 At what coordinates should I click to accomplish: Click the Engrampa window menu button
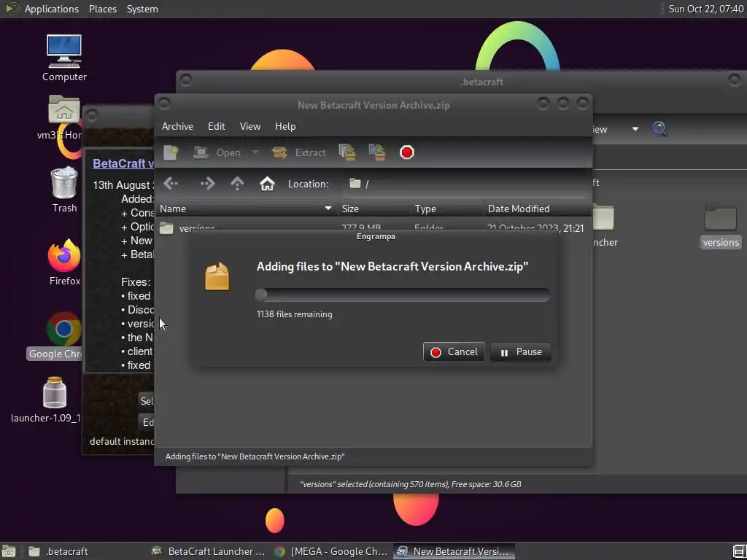[x=164, y=104]
